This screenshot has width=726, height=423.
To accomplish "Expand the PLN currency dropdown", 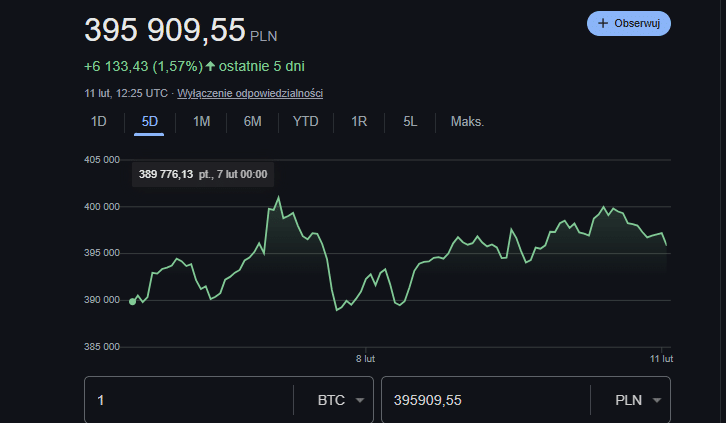I will pos(638,400).
